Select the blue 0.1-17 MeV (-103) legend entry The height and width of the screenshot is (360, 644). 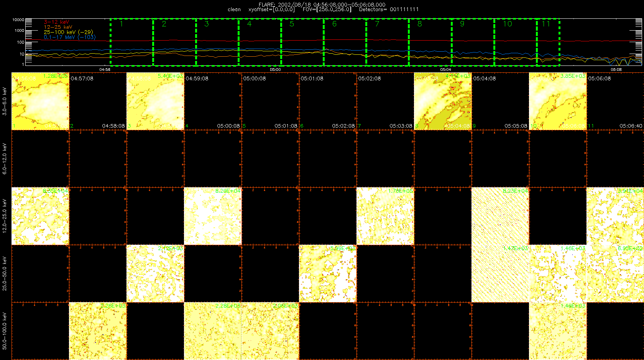pyautogui.click(x=70, y=37)
